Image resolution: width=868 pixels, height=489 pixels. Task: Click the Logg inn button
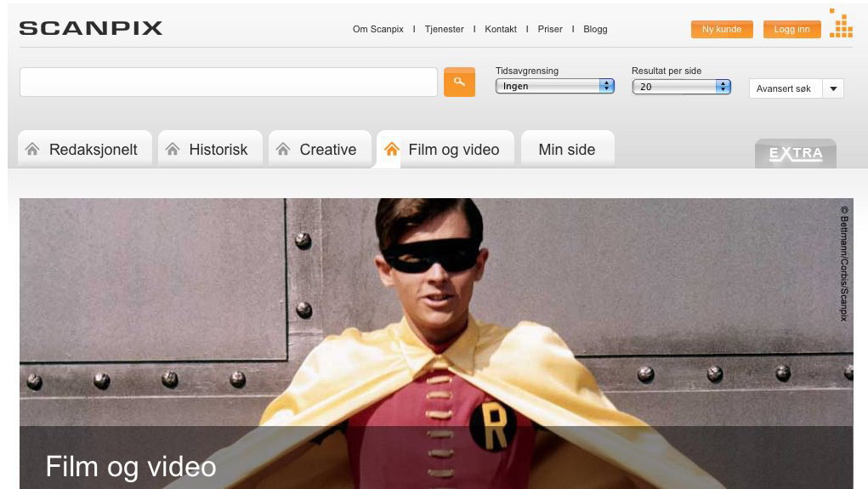tap(791, 30)
